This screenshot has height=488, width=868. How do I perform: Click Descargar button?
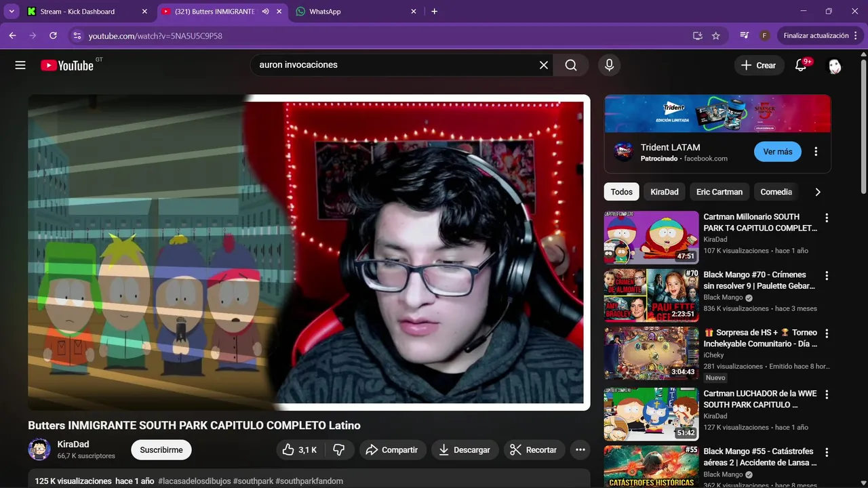click(465, 450)
